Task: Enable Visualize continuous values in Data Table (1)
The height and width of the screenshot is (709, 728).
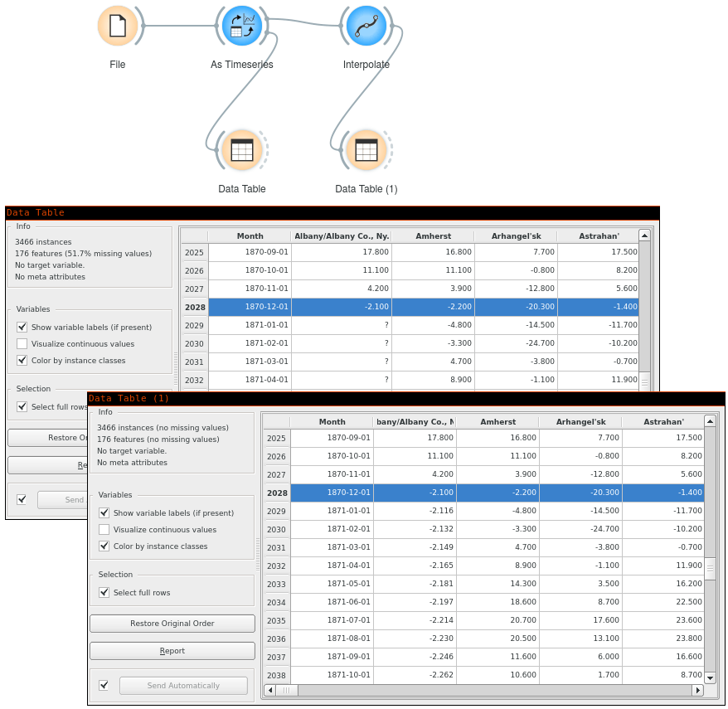Action: click(x=104, y=530)
